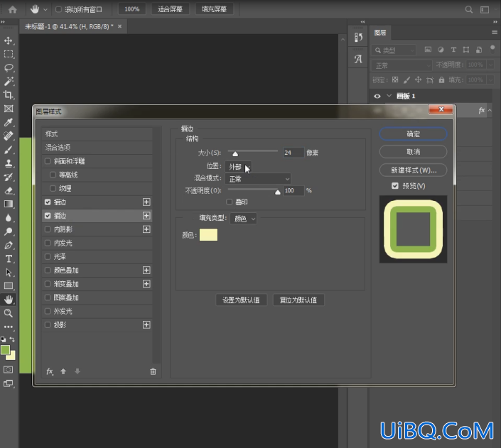Select the Pen tool
Screen dimensions: 501x448
tap(9, 245)
